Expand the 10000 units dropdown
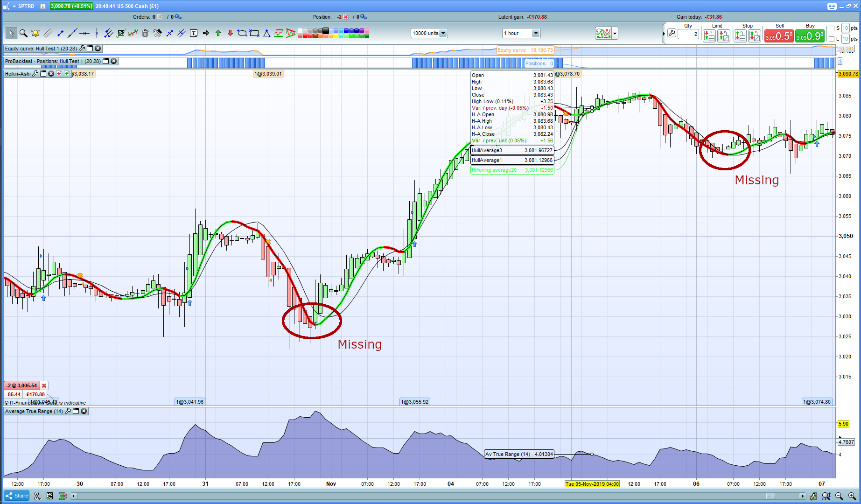This screenshot has width=861, height=504. point(443,33)
